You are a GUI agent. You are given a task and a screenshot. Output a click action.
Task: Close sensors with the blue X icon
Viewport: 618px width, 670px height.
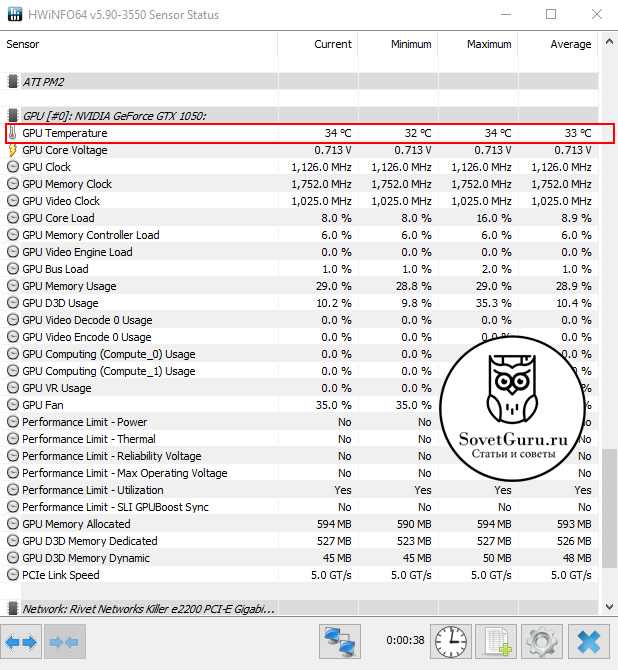pyautogui.click(x=588, y=640)
